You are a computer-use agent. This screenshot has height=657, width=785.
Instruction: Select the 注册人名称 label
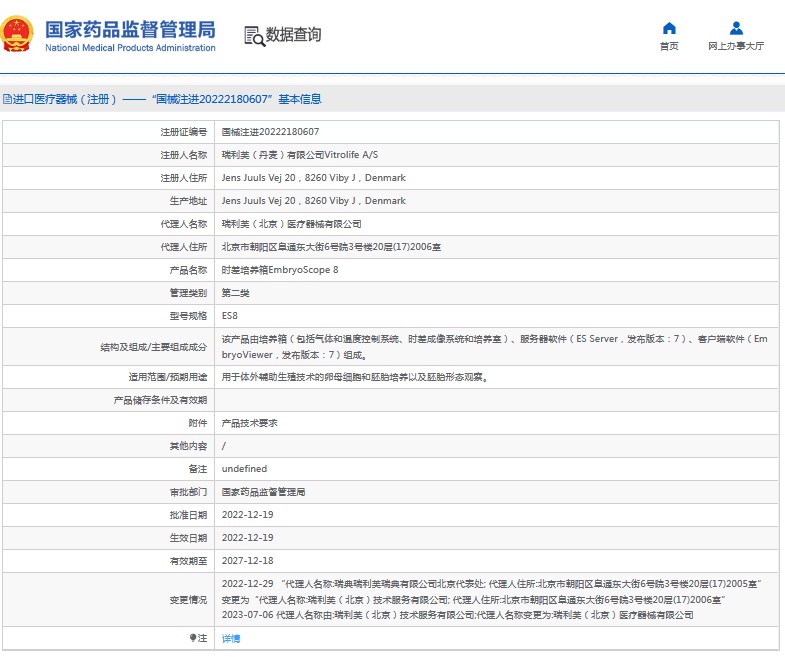point(184,155)
